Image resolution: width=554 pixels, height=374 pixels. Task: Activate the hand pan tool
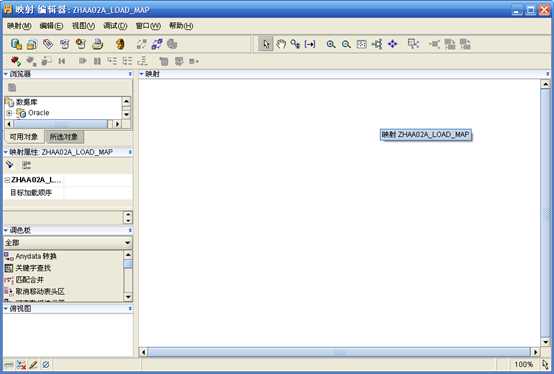(x=281, y=44)
